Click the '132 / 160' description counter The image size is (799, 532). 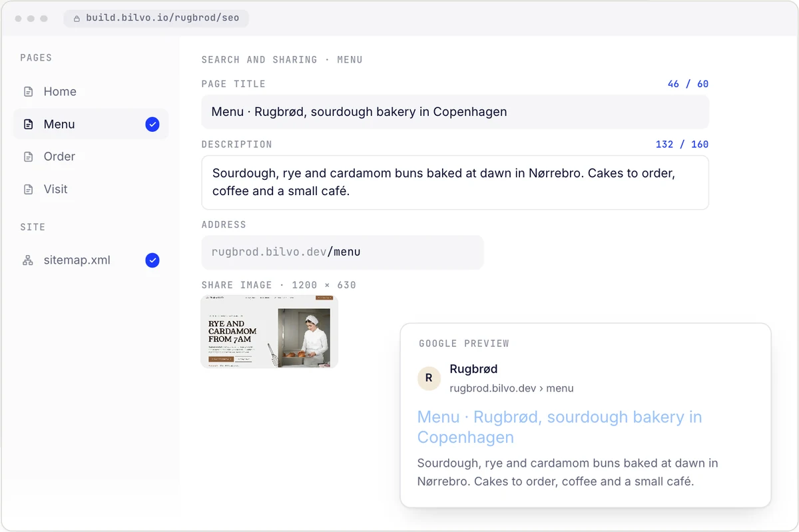coord(682,144)
